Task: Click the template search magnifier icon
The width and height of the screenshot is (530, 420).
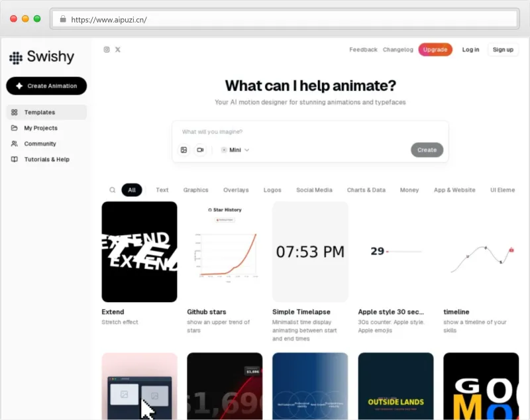Action: click(112, 190)
